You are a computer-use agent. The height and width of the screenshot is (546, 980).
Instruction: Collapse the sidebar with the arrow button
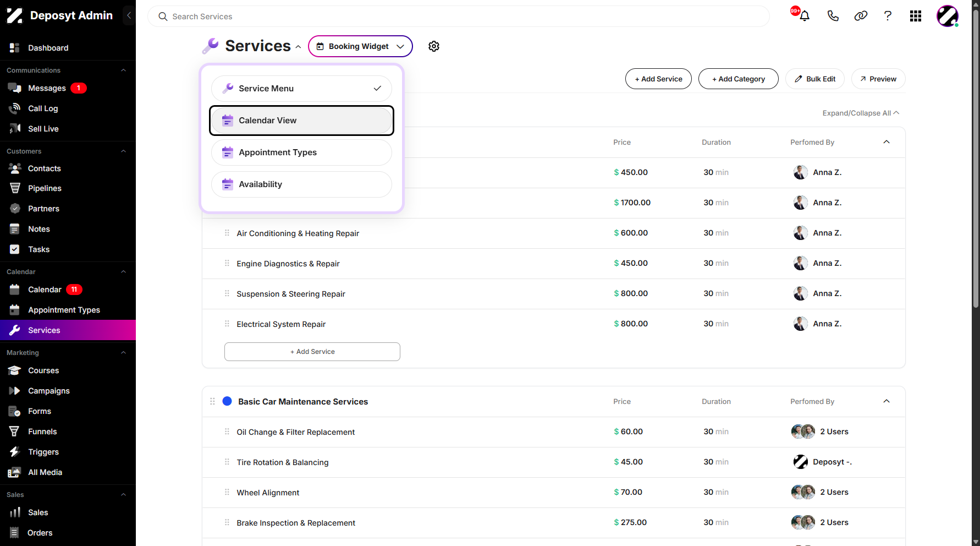(129, 15)
